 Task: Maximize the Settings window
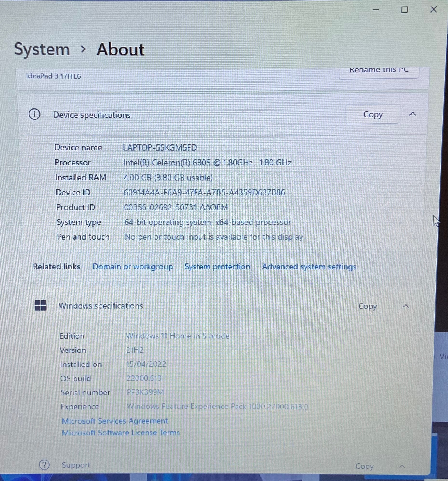click(404, 10)
